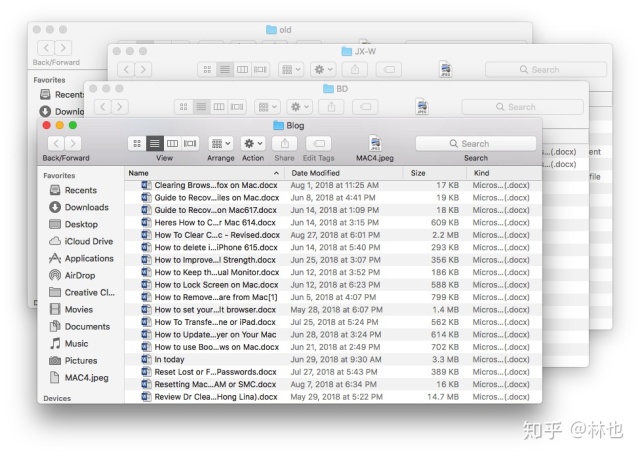
Task: Click Edit Tags button in Blog window
Action: point(318,143)
